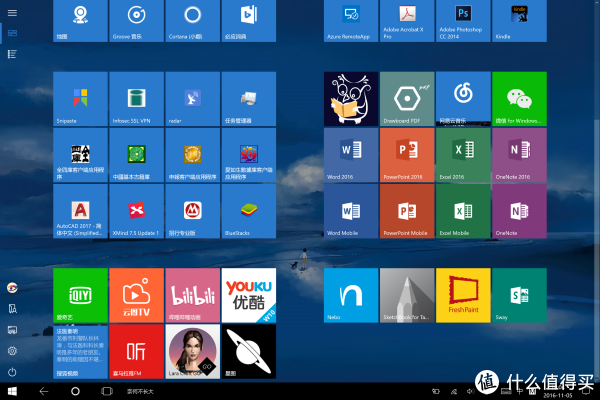
Task: Open Task View on taskbar
Action: click(x=107, y=391)
